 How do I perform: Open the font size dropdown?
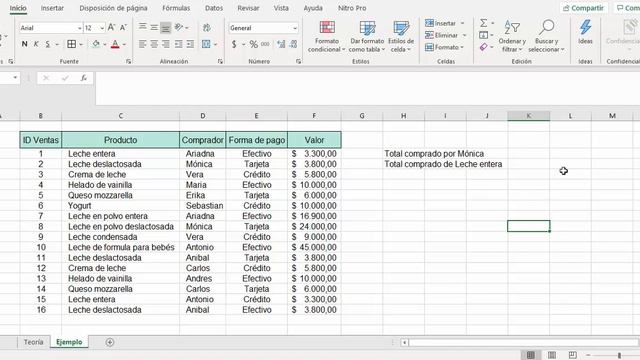[102, 28]
